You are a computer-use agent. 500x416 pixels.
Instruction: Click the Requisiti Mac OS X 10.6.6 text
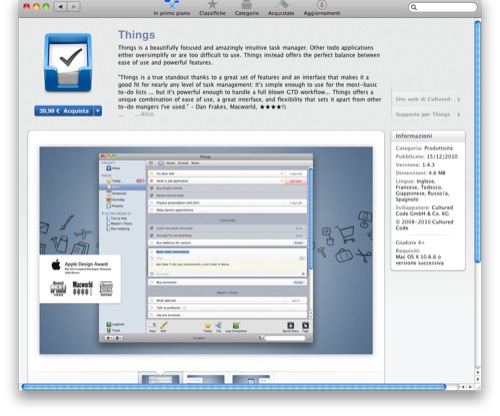tap(419, 257)
